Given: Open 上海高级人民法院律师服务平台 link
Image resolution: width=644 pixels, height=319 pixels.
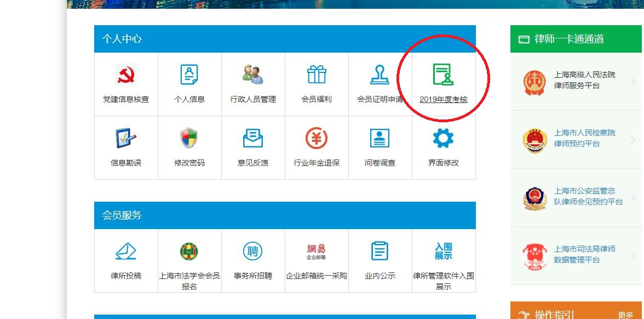Looking at the screenshot, I should coord(584,80).
